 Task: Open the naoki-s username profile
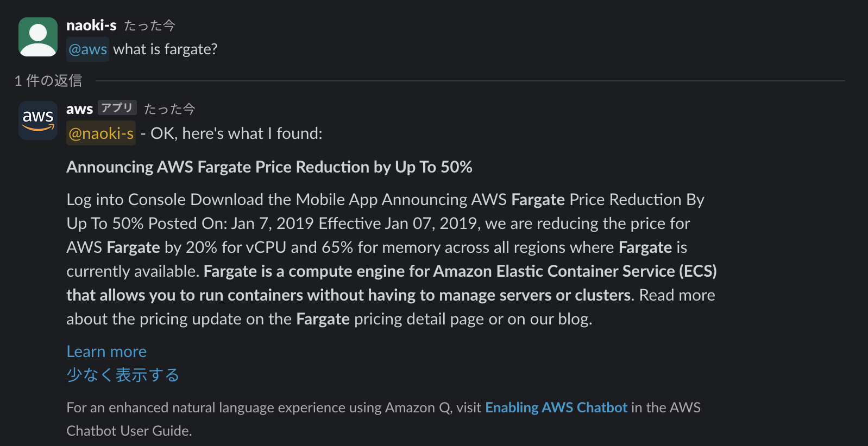[x=91, y=26]
